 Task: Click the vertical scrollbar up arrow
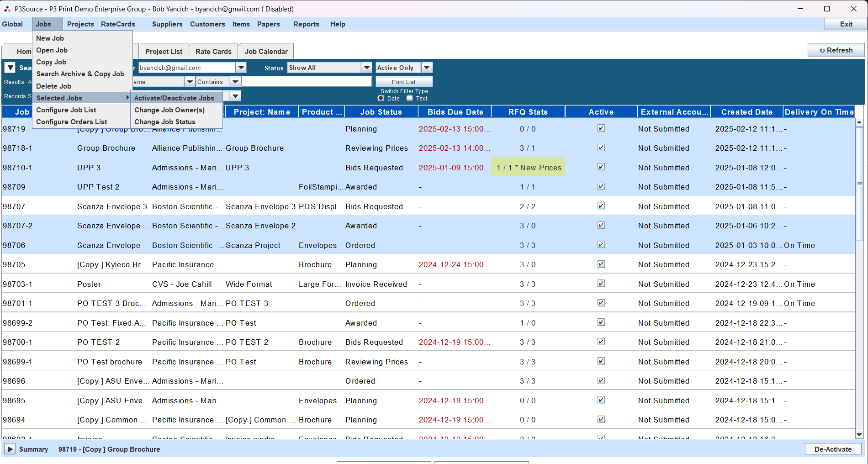point(859,122)
